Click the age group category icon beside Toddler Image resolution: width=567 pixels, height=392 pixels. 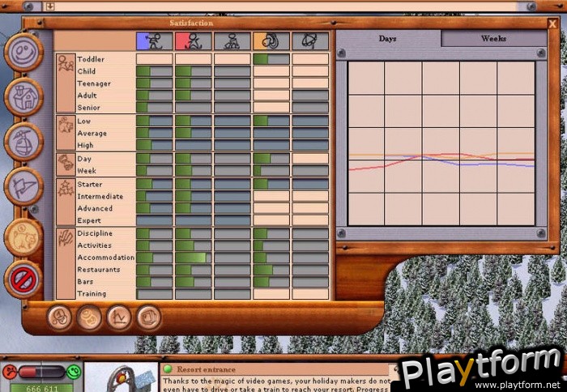coord(66,83)
